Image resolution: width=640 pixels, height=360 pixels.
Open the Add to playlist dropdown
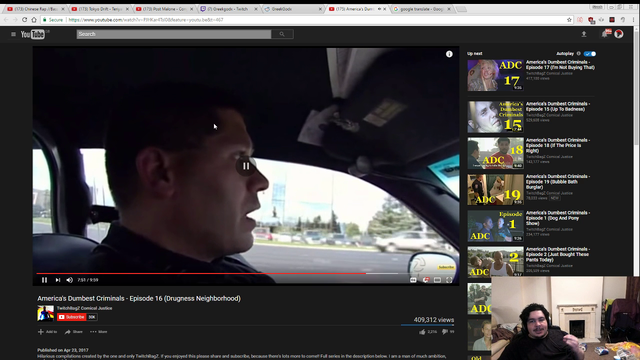pos(47,332)
